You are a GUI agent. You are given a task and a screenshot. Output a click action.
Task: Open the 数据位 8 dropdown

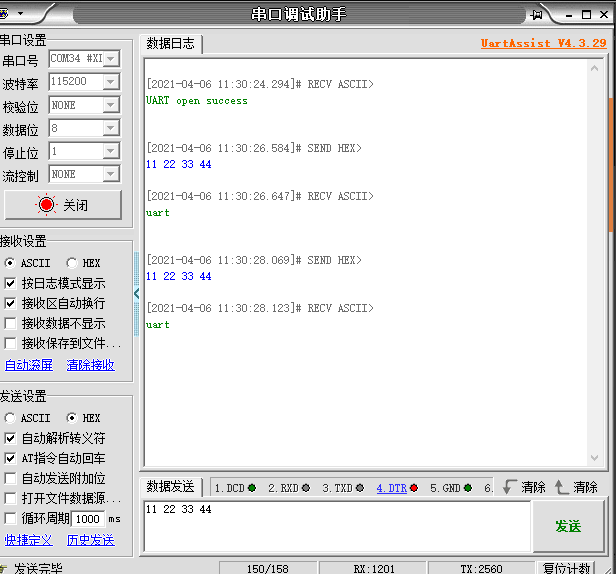tap(111, 128)
